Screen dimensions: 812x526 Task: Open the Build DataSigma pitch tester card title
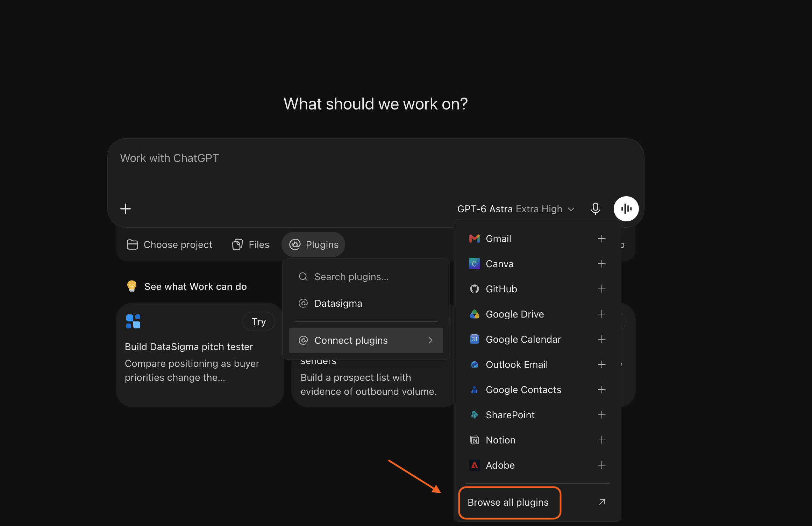point(189,347)
